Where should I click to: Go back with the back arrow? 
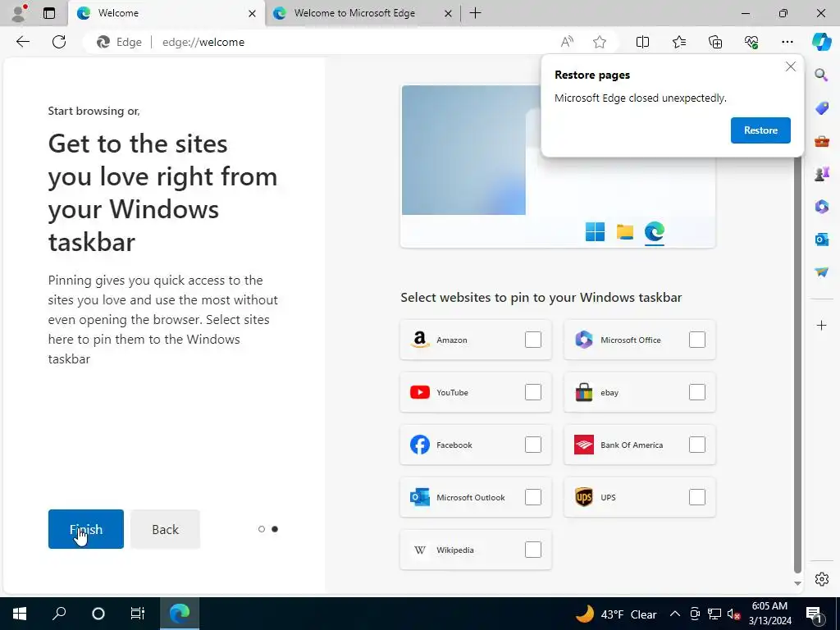[x=22, y=42]
